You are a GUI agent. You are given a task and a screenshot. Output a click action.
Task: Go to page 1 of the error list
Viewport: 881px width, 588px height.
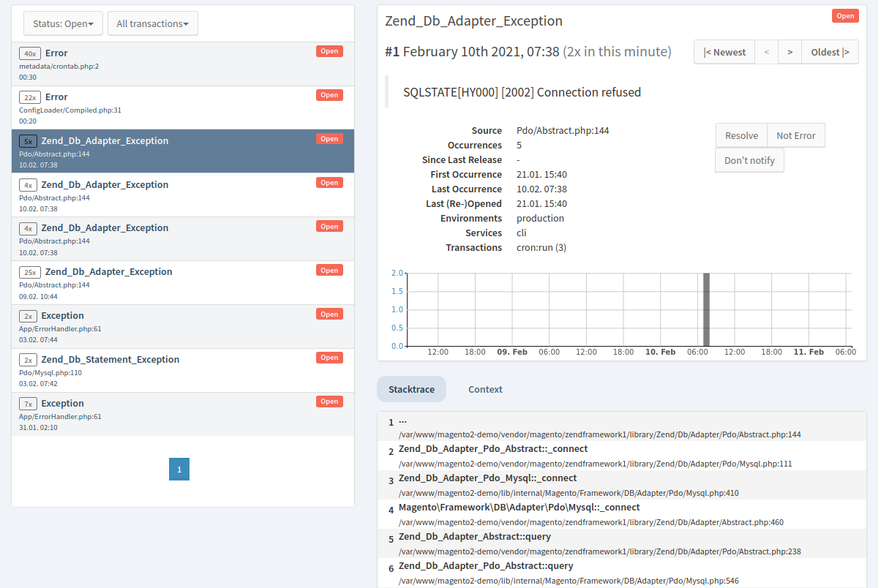point(179,469)
